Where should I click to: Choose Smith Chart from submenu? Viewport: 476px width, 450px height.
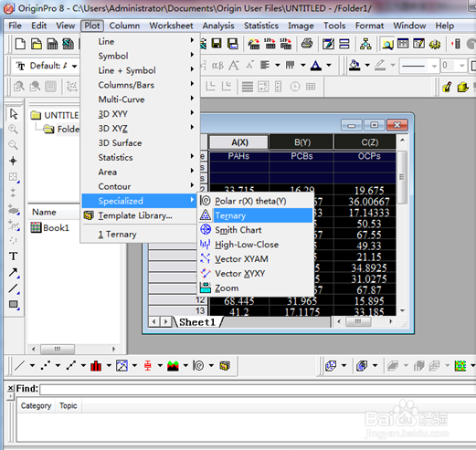[256, 230]
